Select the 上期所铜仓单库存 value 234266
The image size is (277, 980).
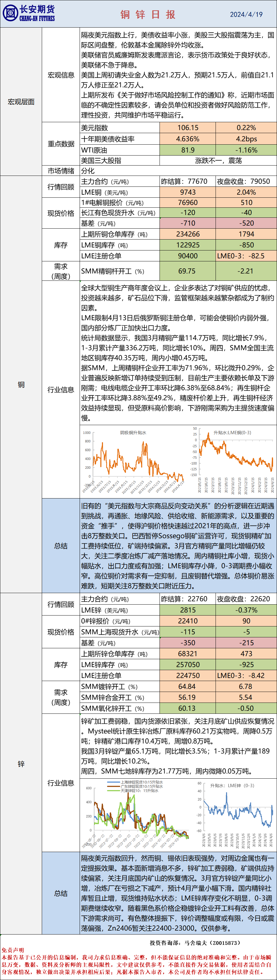[x=188, y=234]
